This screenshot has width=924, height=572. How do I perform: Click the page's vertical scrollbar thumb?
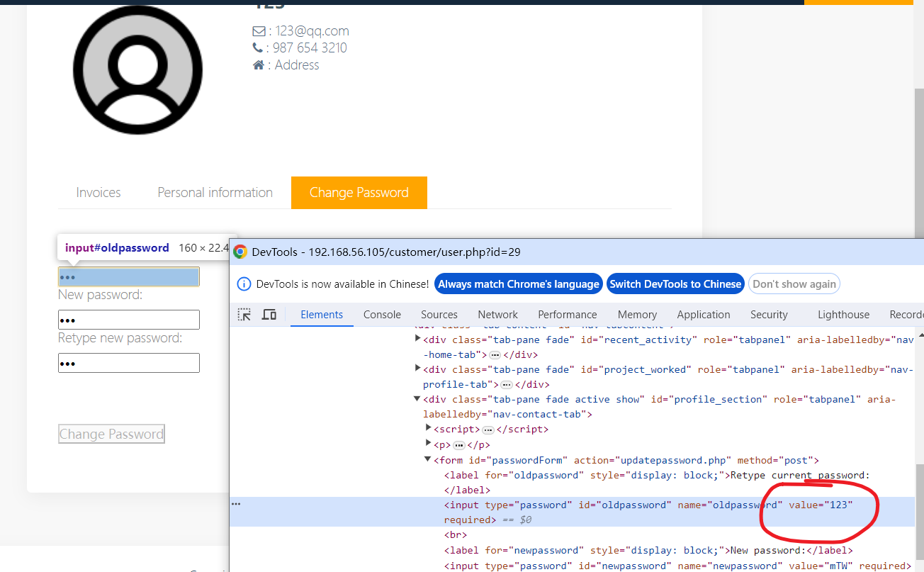tap(918, 163)
